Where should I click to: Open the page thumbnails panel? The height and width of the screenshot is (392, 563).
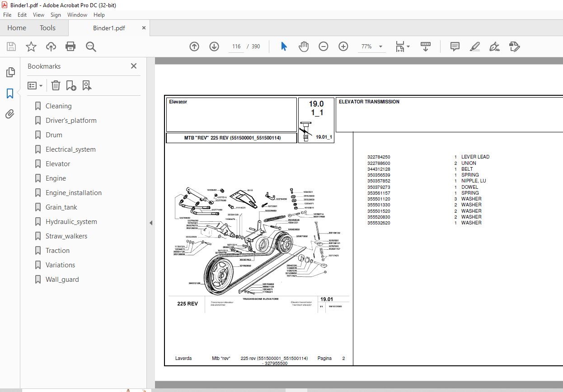(x=10, y=72)
